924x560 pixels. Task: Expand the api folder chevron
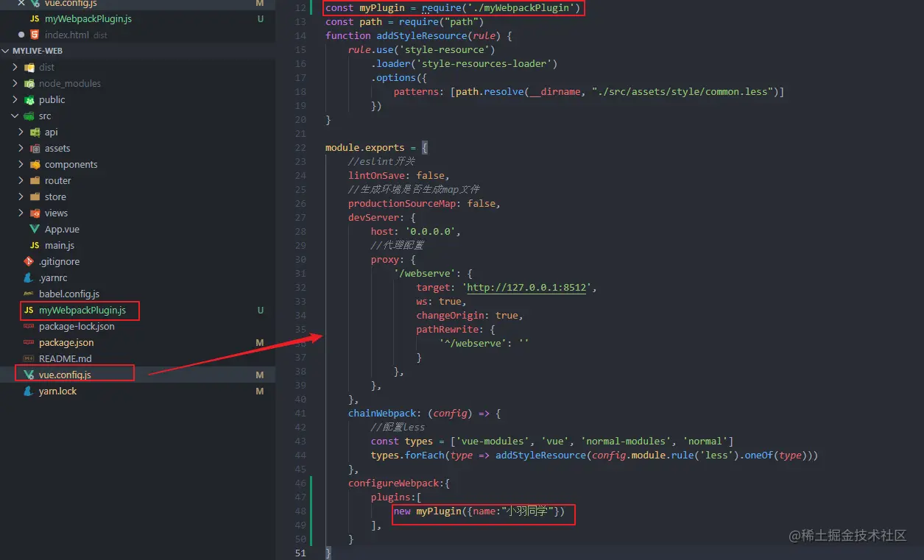tap(21, 132)
